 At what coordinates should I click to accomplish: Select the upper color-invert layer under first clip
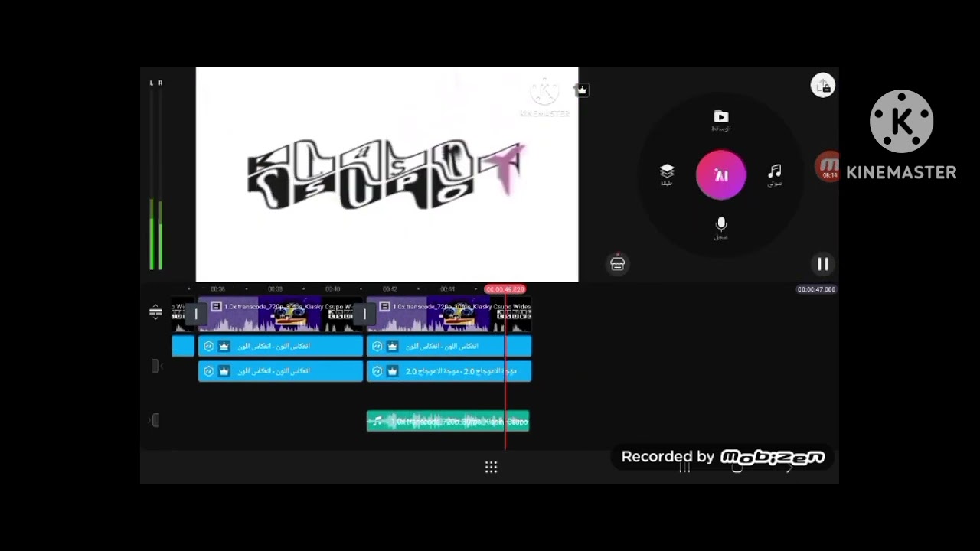coord(280,347)
